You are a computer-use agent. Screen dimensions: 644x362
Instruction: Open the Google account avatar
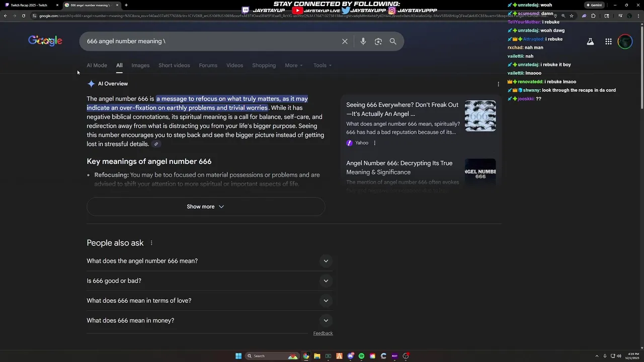pyautogui.click(x=625, y=42)
